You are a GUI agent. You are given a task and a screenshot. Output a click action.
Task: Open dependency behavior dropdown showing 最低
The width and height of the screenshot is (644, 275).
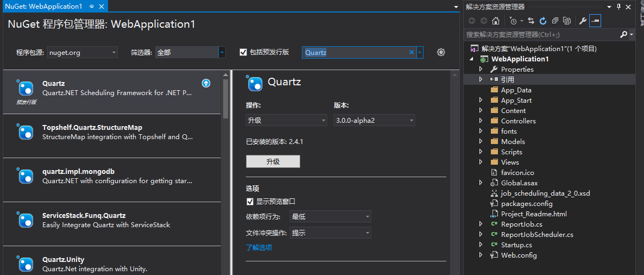330,216
